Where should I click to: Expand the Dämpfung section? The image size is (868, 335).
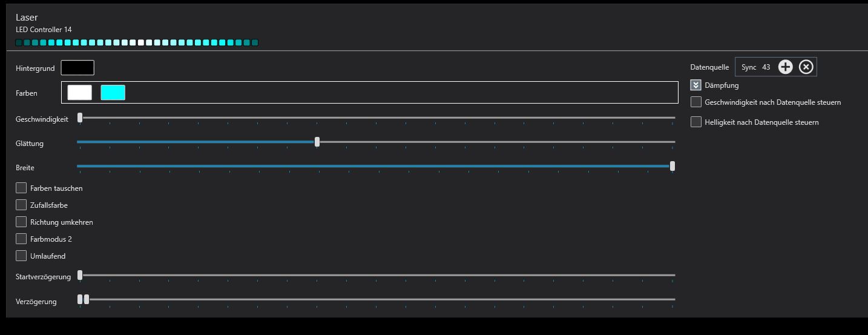tap(696, 85)
